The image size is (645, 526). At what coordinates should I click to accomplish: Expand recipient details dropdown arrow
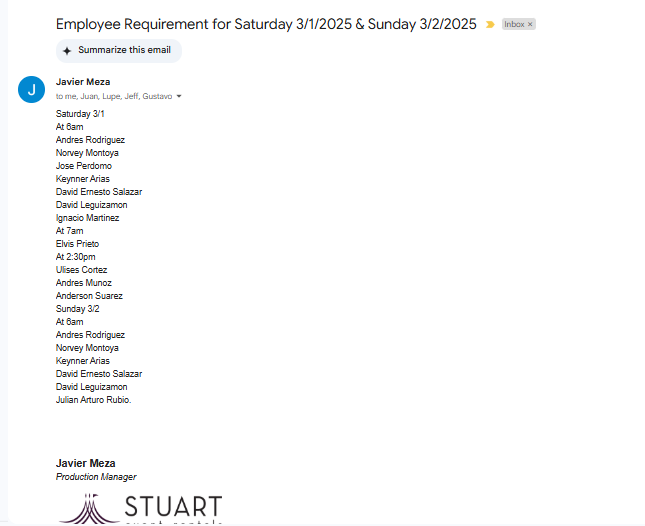click(179, 97)
